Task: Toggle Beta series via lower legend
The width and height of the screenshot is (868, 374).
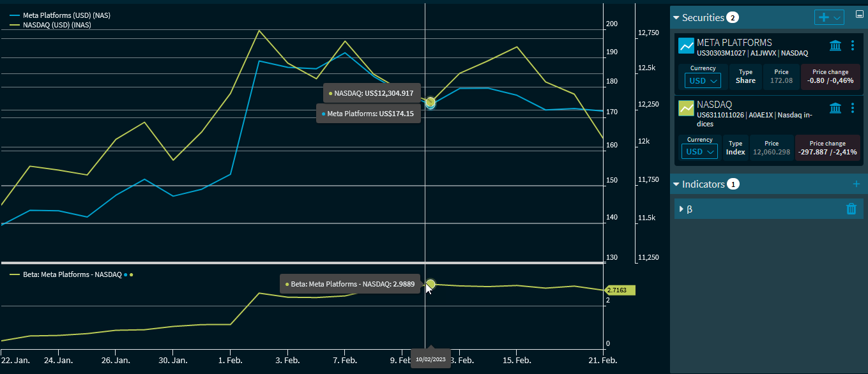Action: click(72, 274)
